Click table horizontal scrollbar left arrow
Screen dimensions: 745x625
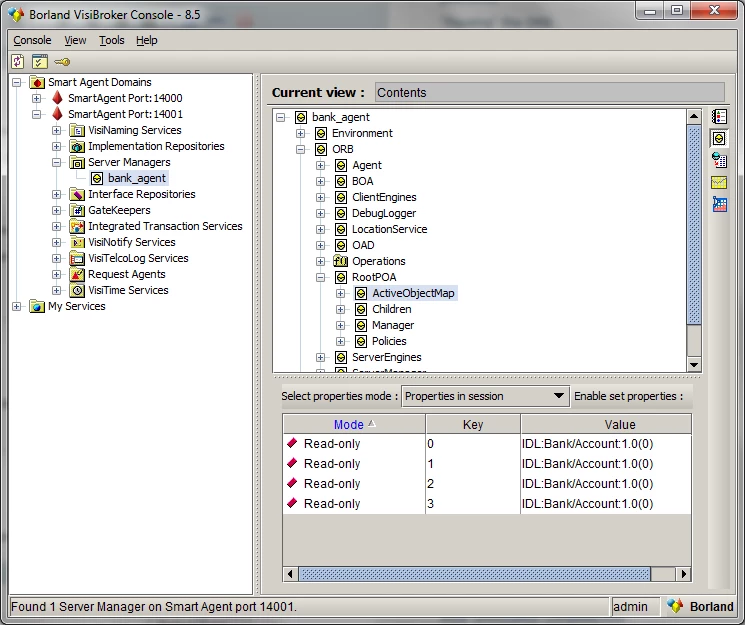point(290,574)
